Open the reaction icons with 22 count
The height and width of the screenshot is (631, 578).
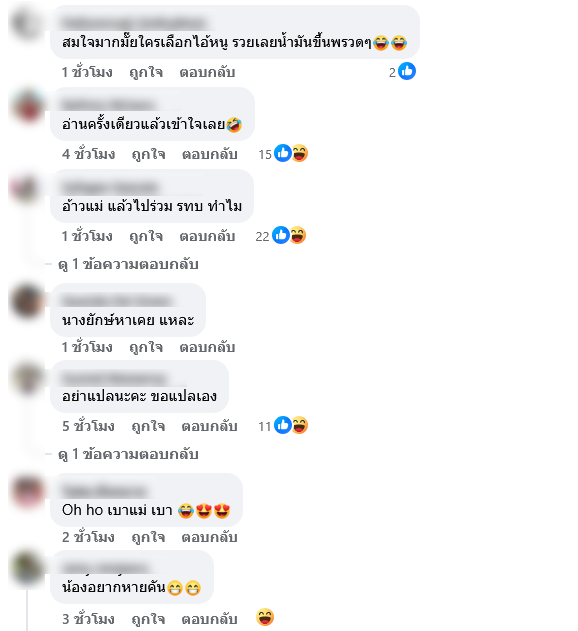[x=281, y=235]
